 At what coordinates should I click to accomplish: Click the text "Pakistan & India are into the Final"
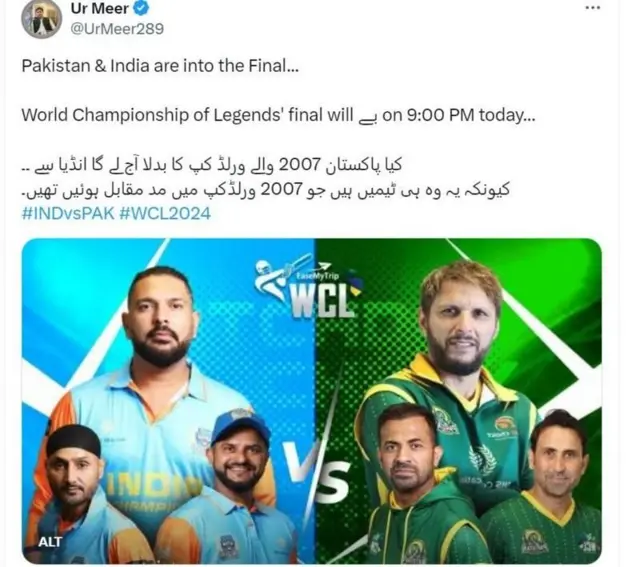[160, 66]
